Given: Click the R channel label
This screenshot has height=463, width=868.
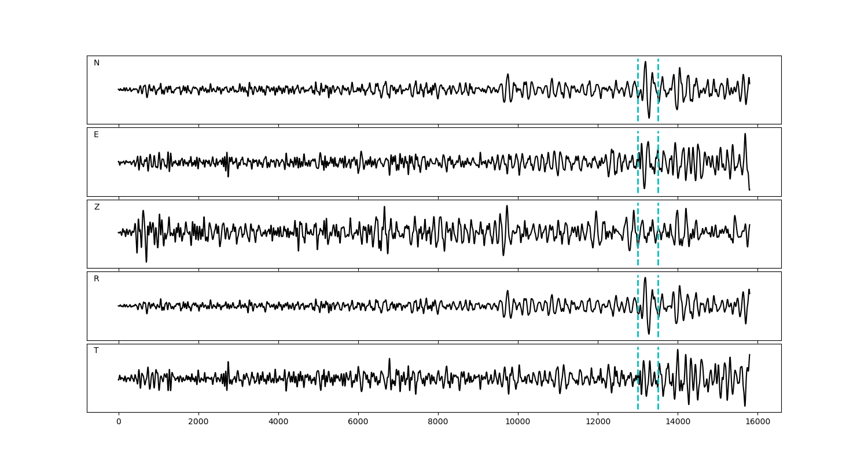Looking at the screenshot, I should [97, 279].
